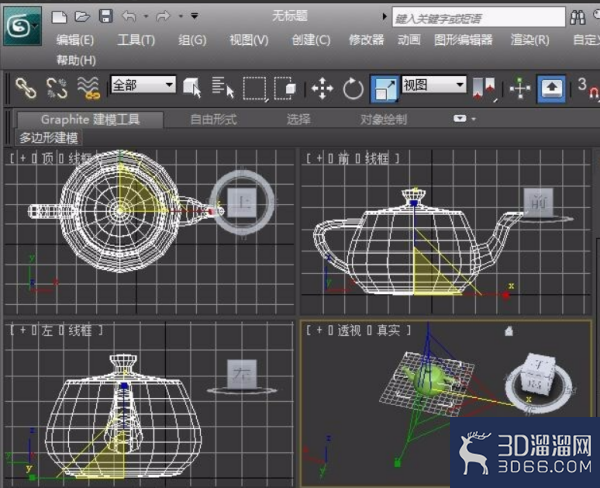The height and width of the screenshot is (488, 600).
Task: Open the 视图(V) menu
Action: coord(249,40)
